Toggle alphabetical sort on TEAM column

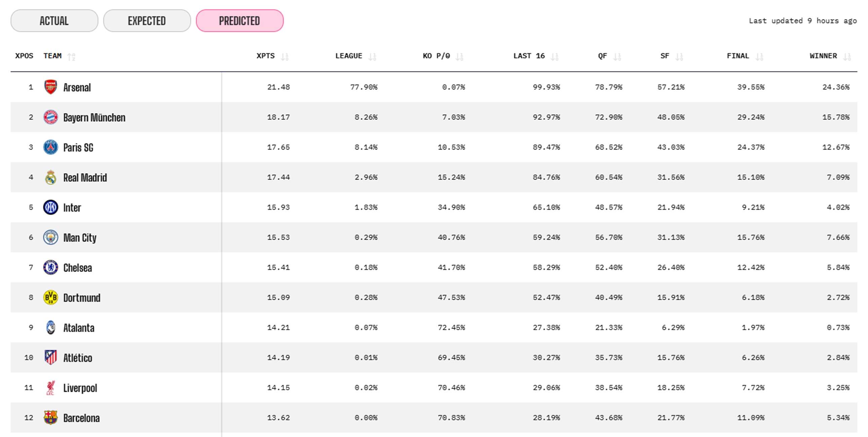(71, 56)
